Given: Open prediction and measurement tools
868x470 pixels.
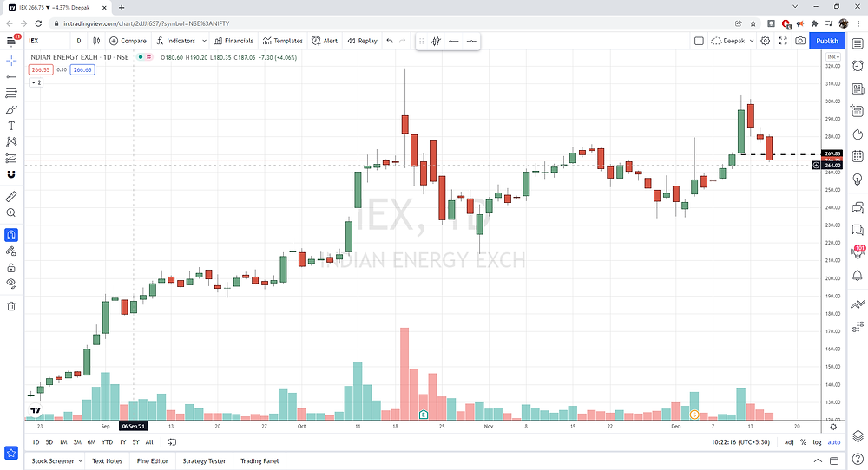Looking at the screenshot, I should click(11, 158).
